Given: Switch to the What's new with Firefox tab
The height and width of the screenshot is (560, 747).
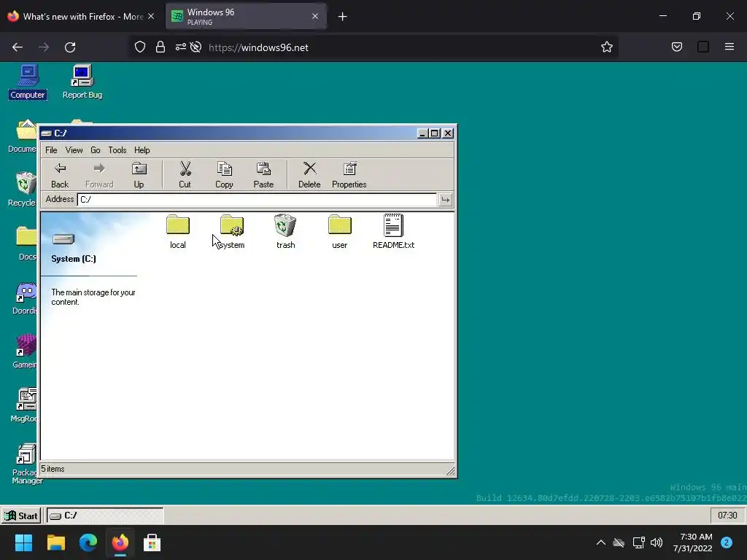Looking at the screenshot, I should click(81, 17).
